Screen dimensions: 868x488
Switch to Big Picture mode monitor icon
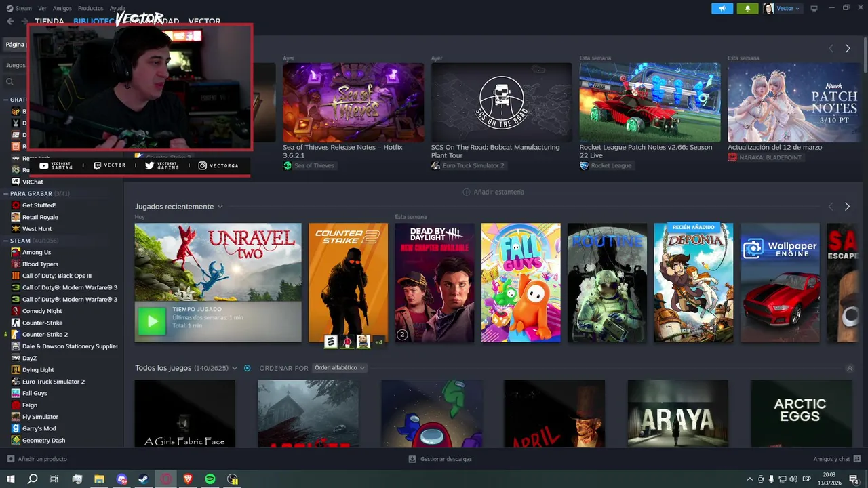point(814,8)
